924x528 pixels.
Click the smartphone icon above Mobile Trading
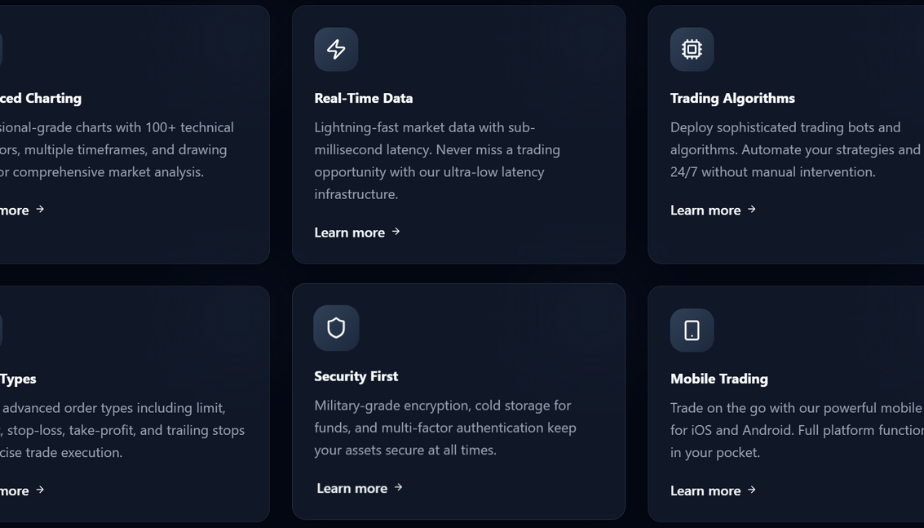click(x=691, y=330)
